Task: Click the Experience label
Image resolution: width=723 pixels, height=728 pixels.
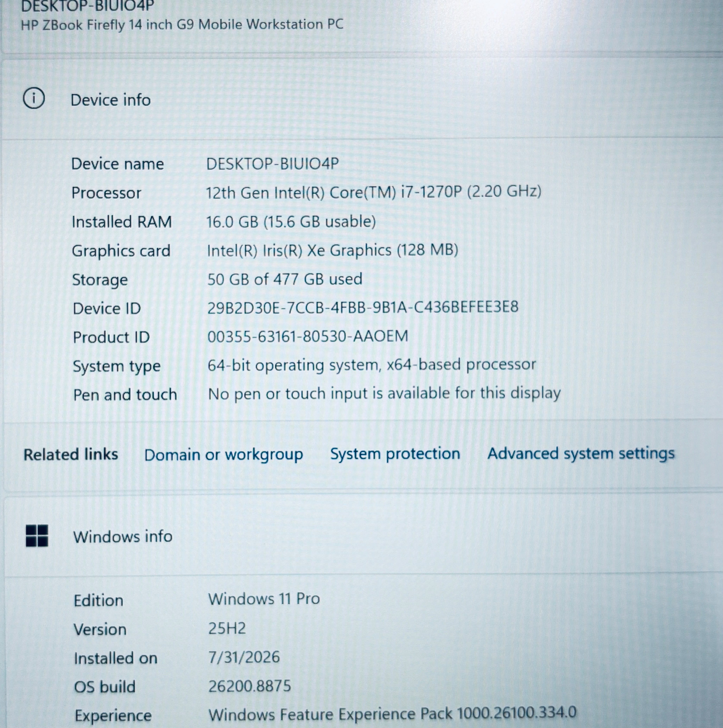Action: [113, 716]
